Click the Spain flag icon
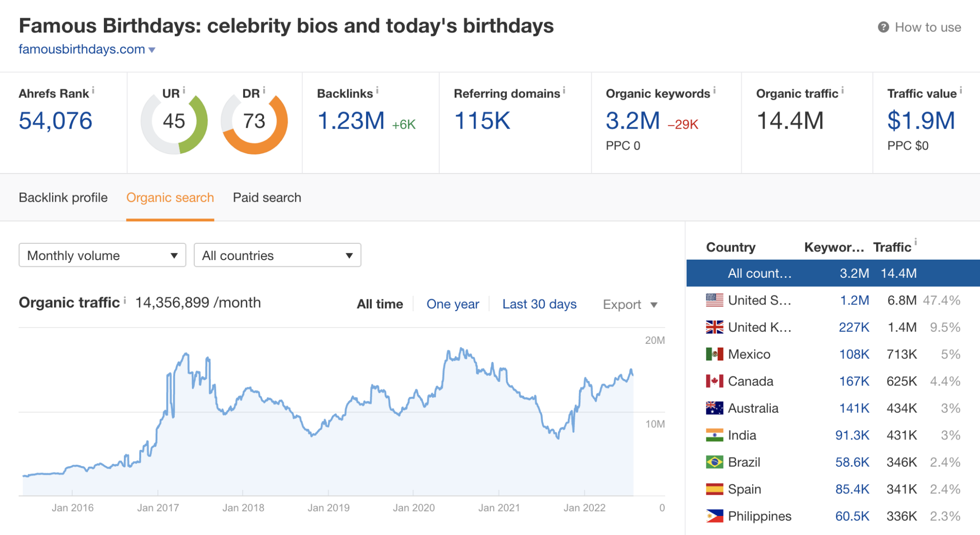 pyautogui.click(x=714, y=489)
